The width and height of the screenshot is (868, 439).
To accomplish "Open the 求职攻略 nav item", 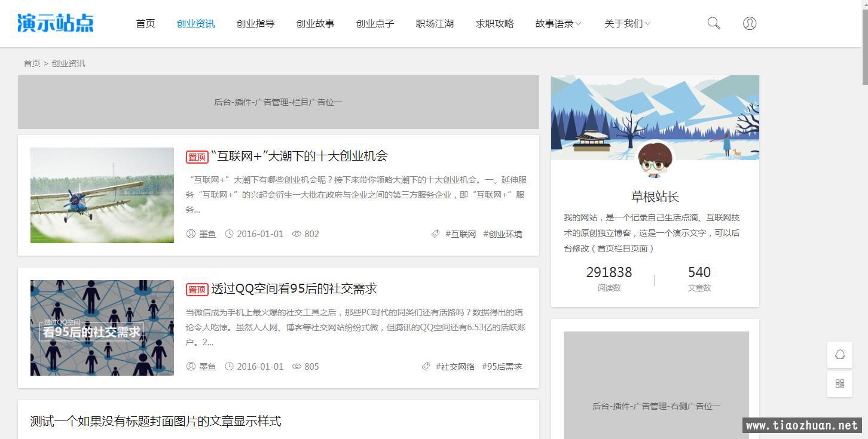I will 494,24.
